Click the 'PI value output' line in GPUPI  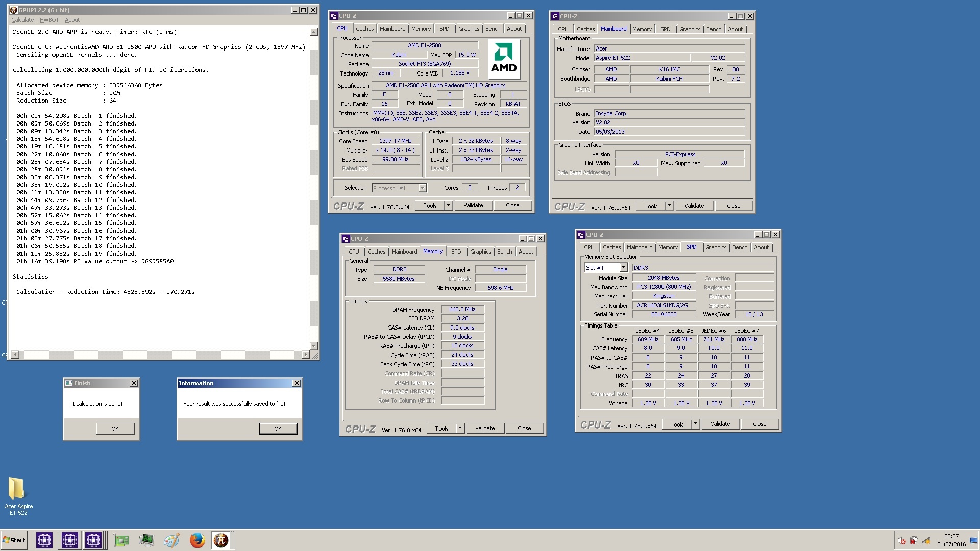pos(94,261)
